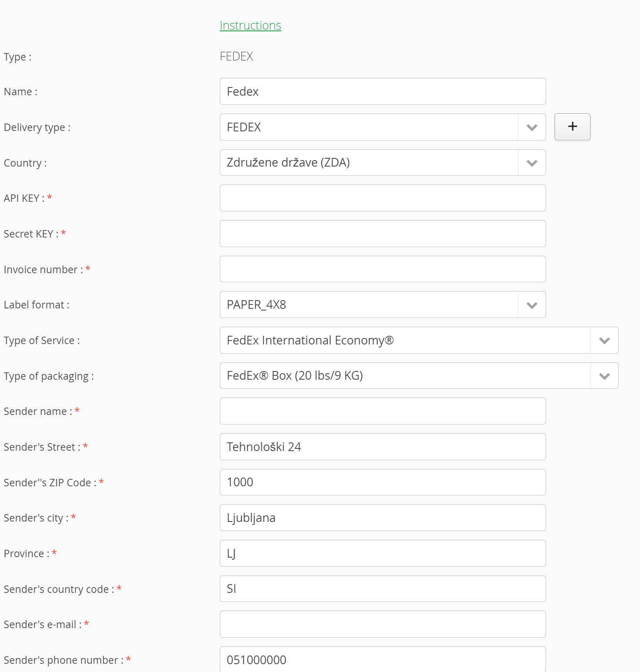Click the Sender's Street field with Tehnološki 24
This screenshot has height=672, width=640.
(382, 447)
